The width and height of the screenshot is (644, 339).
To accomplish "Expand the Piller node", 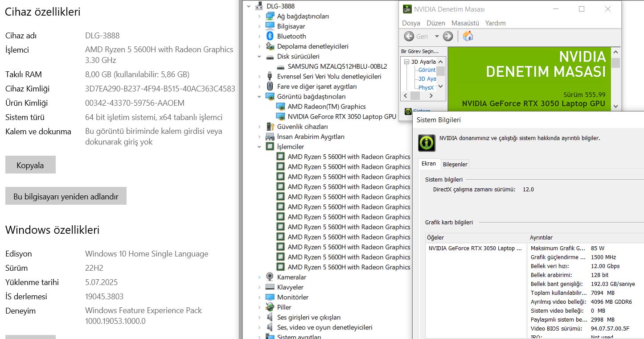I will pos(259,307).
